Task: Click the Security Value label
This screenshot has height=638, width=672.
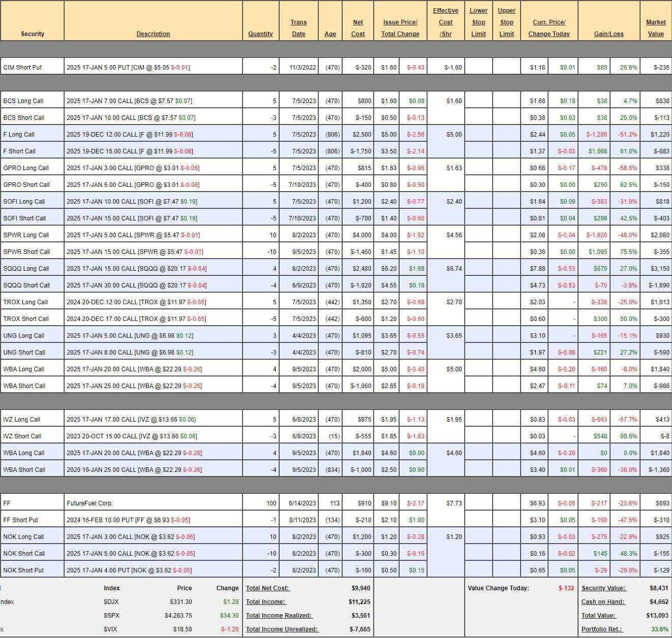Action: [x=603, y=588]
